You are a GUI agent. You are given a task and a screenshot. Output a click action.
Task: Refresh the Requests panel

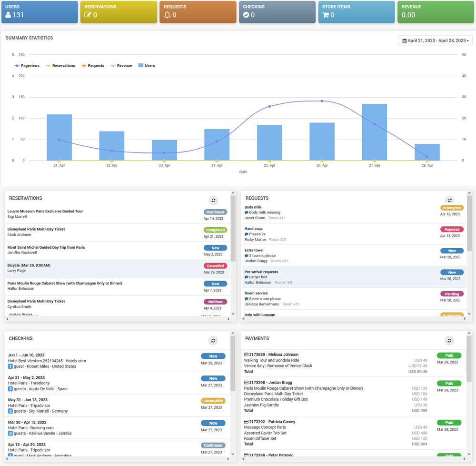pos(449,201)
